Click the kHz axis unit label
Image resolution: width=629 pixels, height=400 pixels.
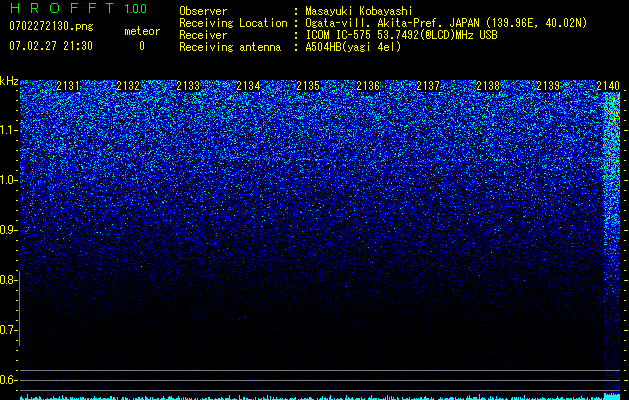coord(9,81)
